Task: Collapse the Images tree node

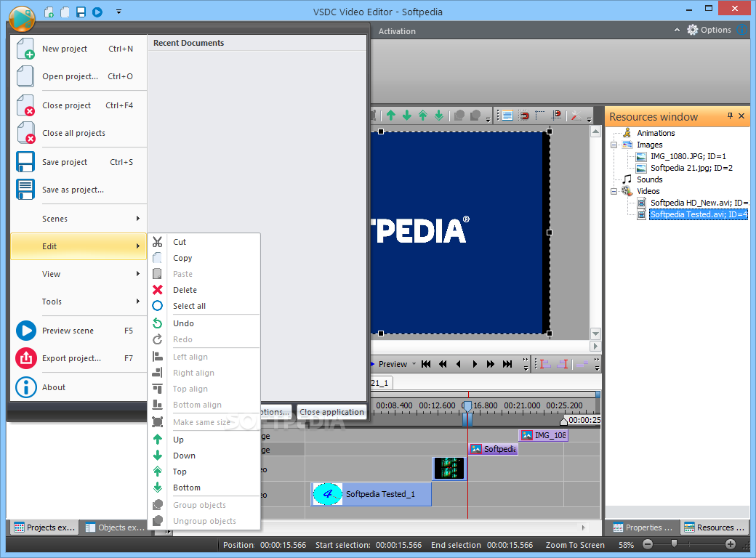Action: click(x=614, y=145)
